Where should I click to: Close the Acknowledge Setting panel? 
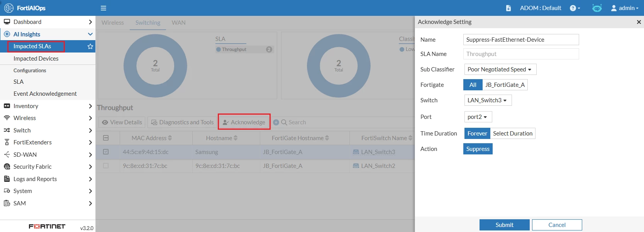pos(639,22)
